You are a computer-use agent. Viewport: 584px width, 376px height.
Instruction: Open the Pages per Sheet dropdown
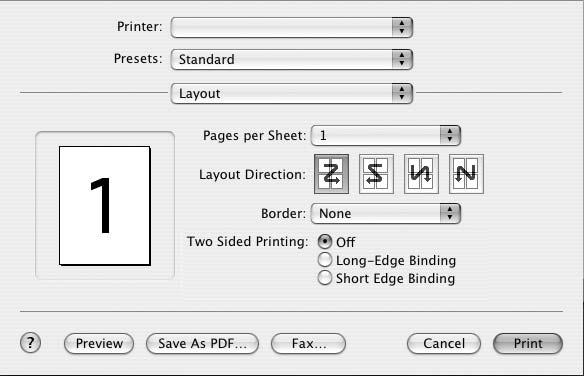click(x=386, y=135)
